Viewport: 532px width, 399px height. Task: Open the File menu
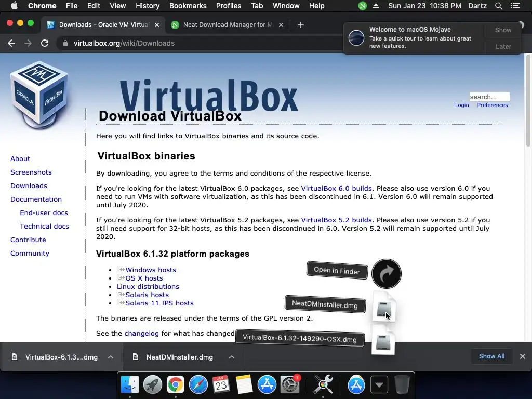[x=72, y=6]
